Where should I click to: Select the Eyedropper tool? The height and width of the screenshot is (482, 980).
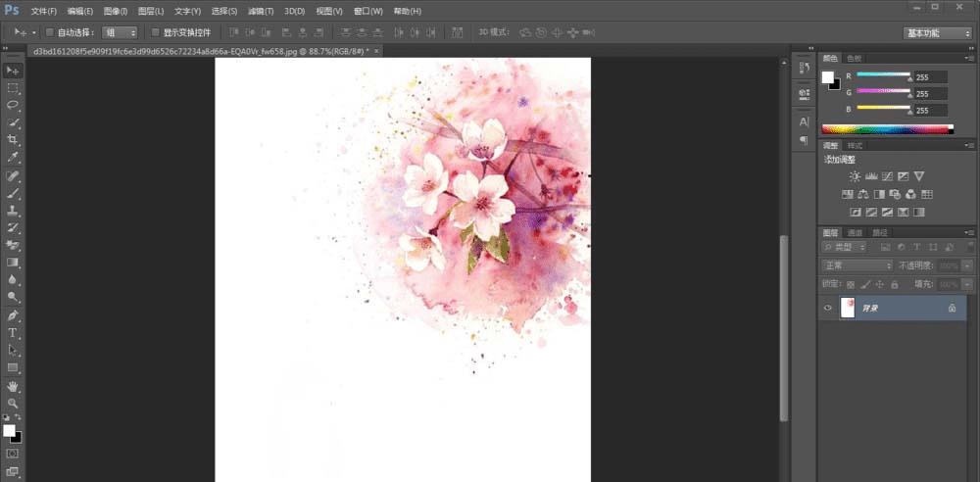point(13,158)
